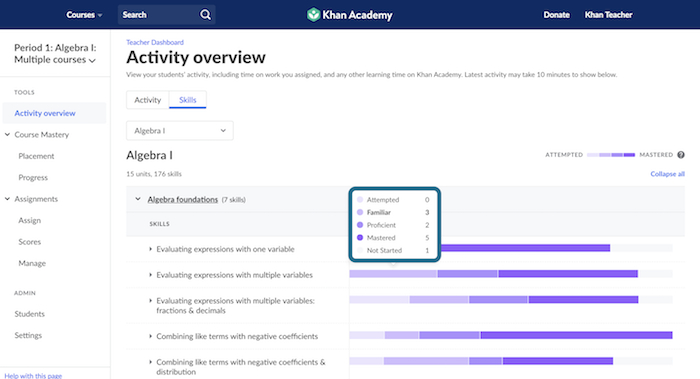Screen dimensions: 700x379
Task: Click mastered segment of multiple variables bar
Action: [x=568, y=274]
